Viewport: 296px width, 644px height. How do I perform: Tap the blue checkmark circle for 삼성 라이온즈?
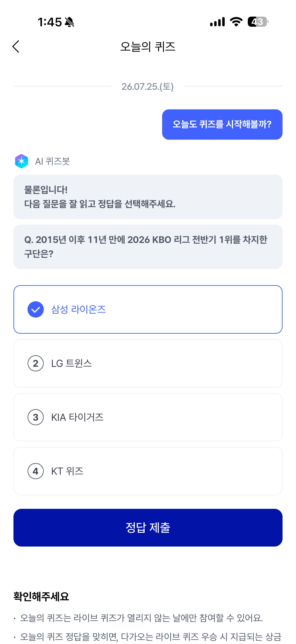point(36,309)
